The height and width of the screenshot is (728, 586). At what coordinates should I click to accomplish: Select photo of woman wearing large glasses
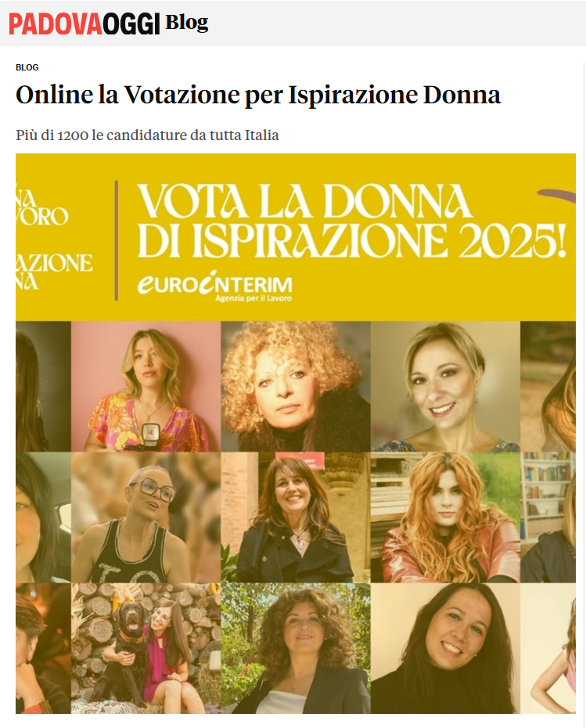(146, 517)
